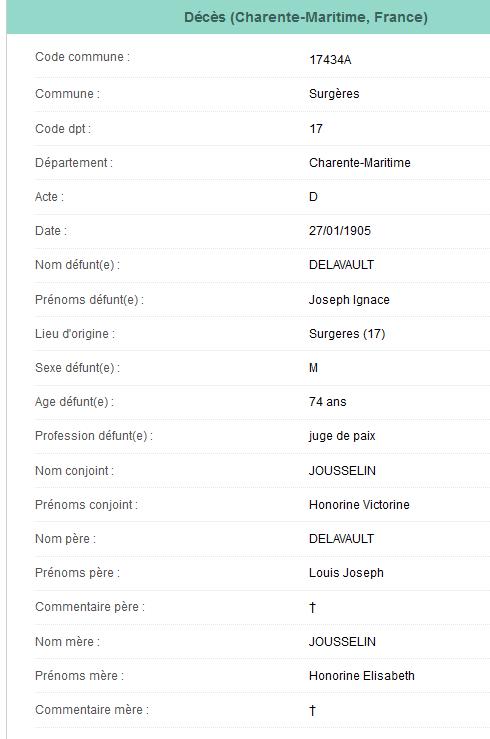Select the date 27/01/1905

340,231
